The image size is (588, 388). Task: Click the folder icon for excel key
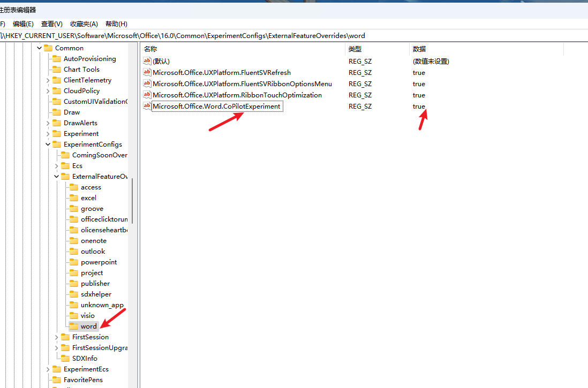(74, 198)
